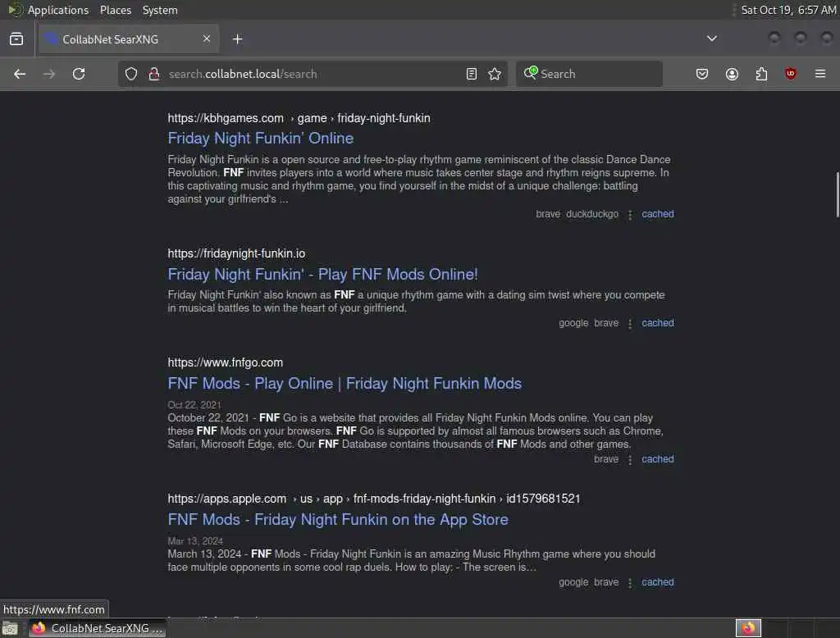This screenshot has height=638, width=840.
Task: Click the https://fridaynight-funkin.io URL text
Action: click(x=236, y=254)
